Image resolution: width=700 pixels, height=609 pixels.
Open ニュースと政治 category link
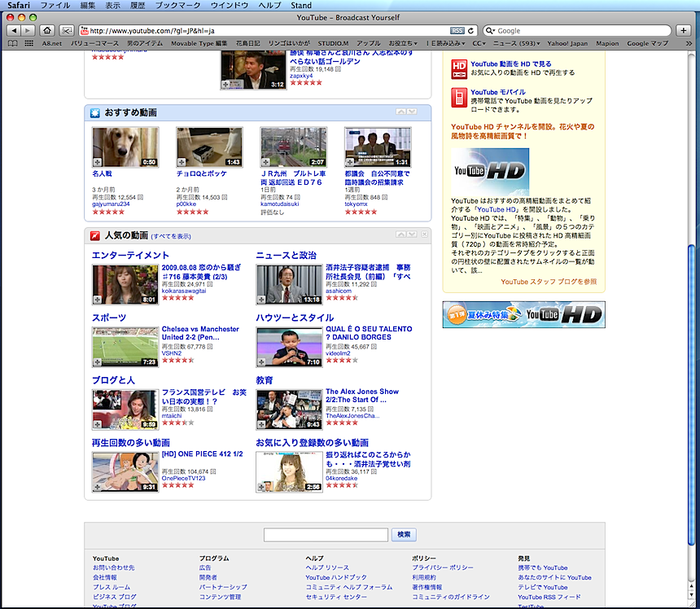pos(286,255)
